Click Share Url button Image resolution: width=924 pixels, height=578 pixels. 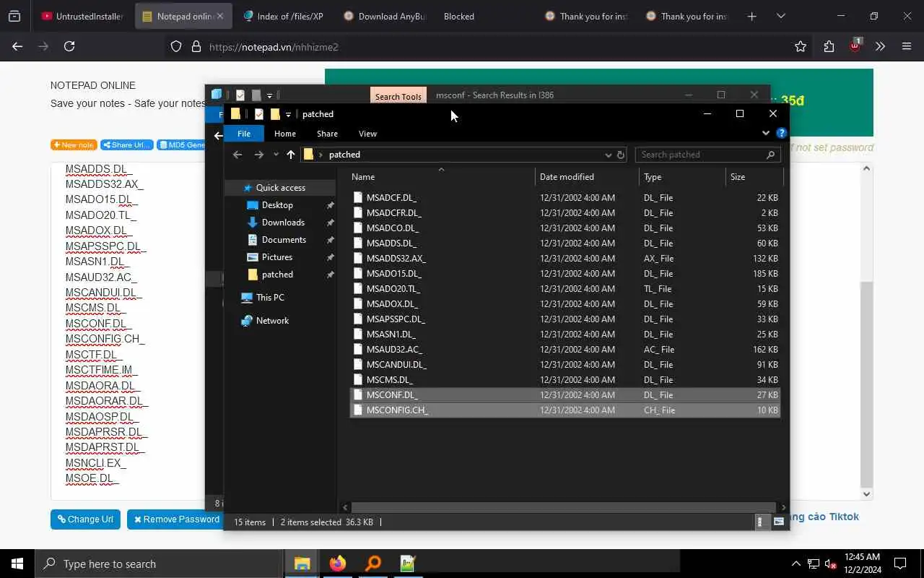pyautogui.click(x=127, y=144)
